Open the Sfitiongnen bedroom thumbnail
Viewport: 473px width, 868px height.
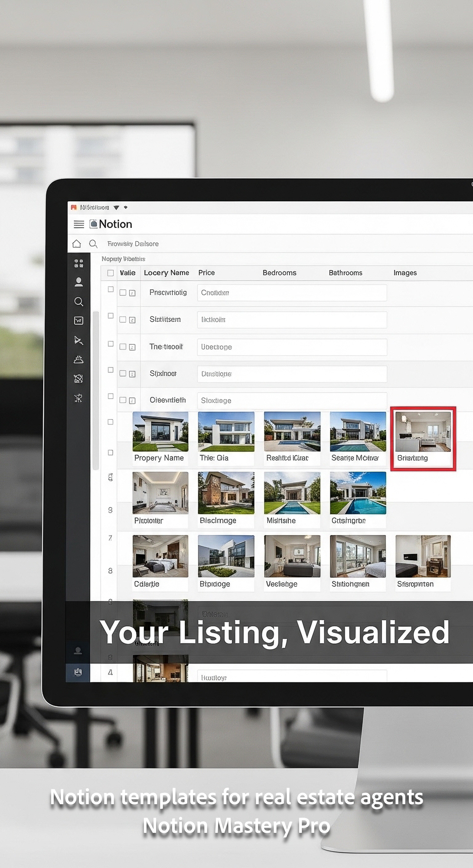click(358, 556)
